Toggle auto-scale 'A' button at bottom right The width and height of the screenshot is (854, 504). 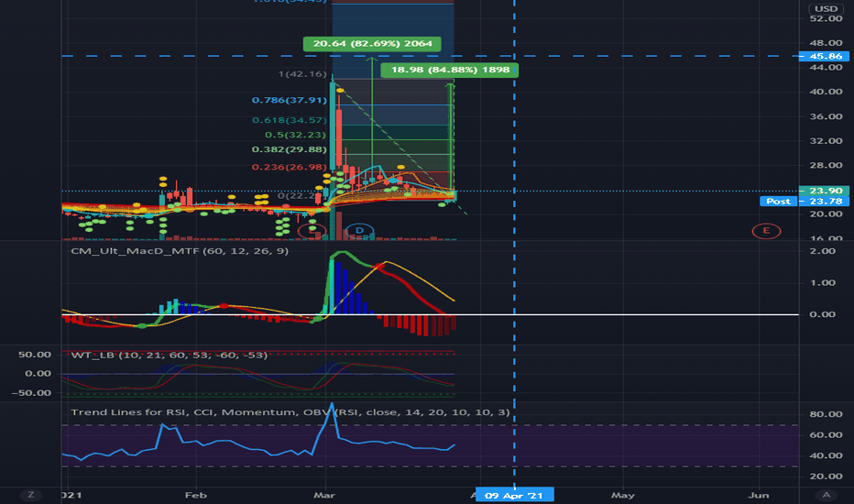click(x=827, y=495)
